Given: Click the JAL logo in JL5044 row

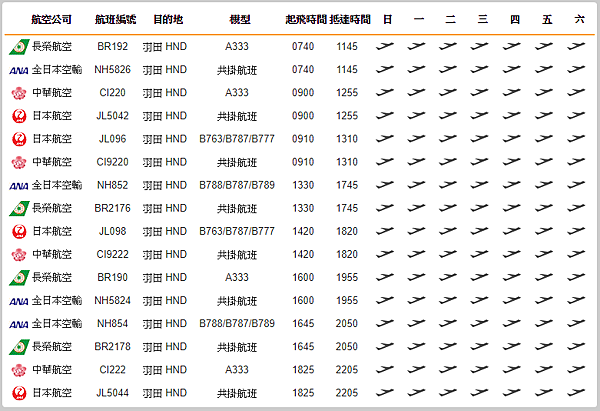Looking at the screenshot, I should 19,393.
